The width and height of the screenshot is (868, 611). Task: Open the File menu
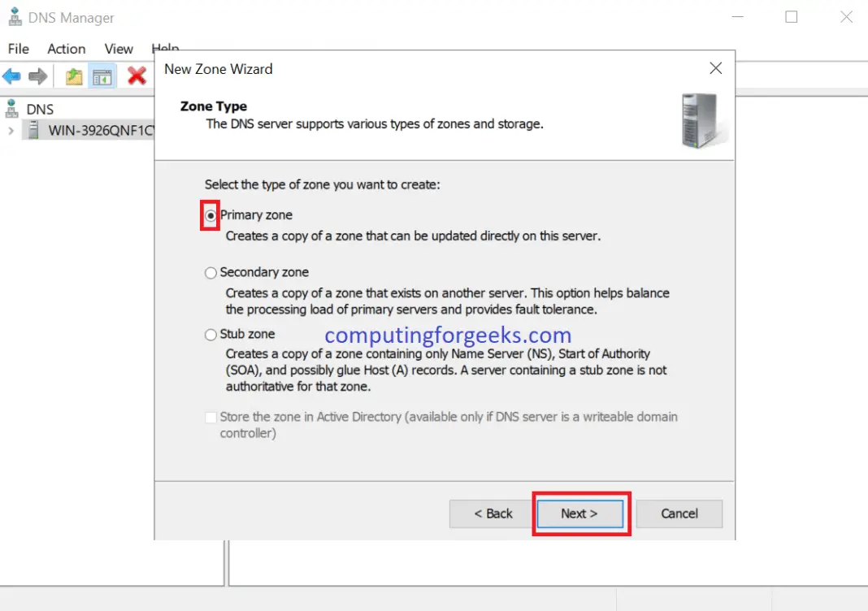click(x=17, y=49)
